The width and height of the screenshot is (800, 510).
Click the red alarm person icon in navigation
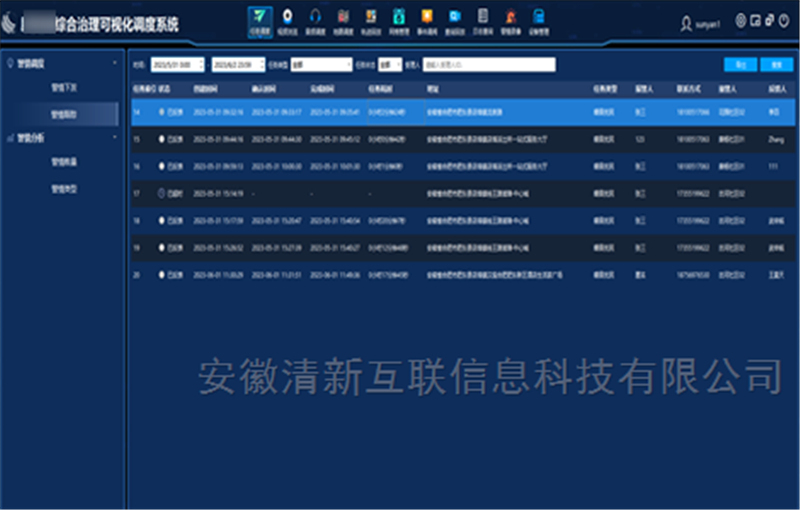coord(511,18)
